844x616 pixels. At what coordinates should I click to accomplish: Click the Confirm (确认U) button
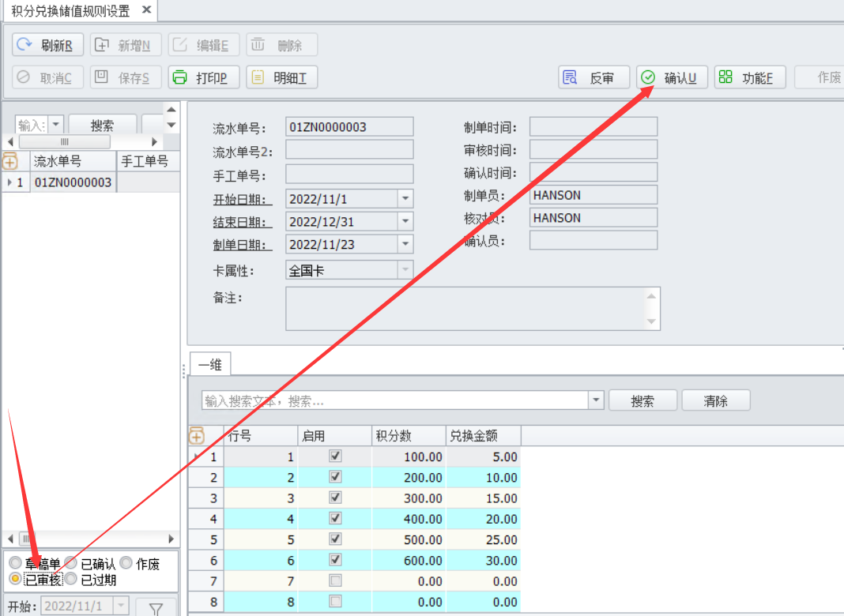(x=672, y=77)
